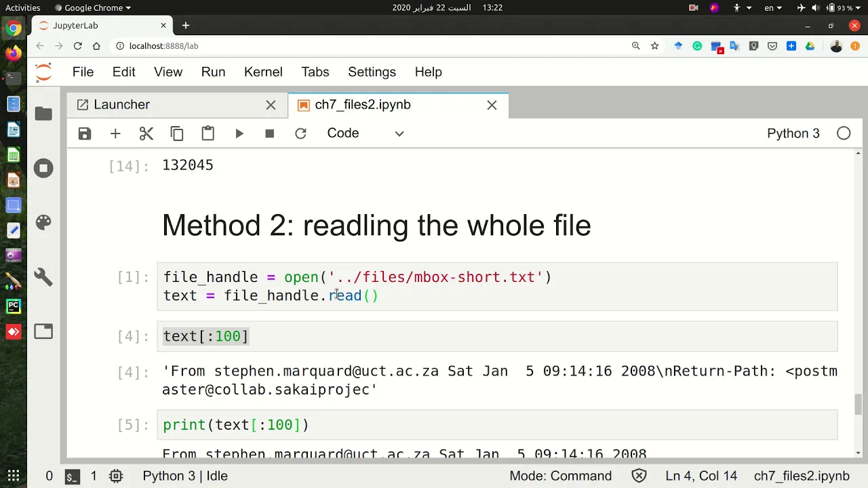The width and height of the screenshot is (868, 488).
Task: Open the Help menu
Action: (429, 72)
